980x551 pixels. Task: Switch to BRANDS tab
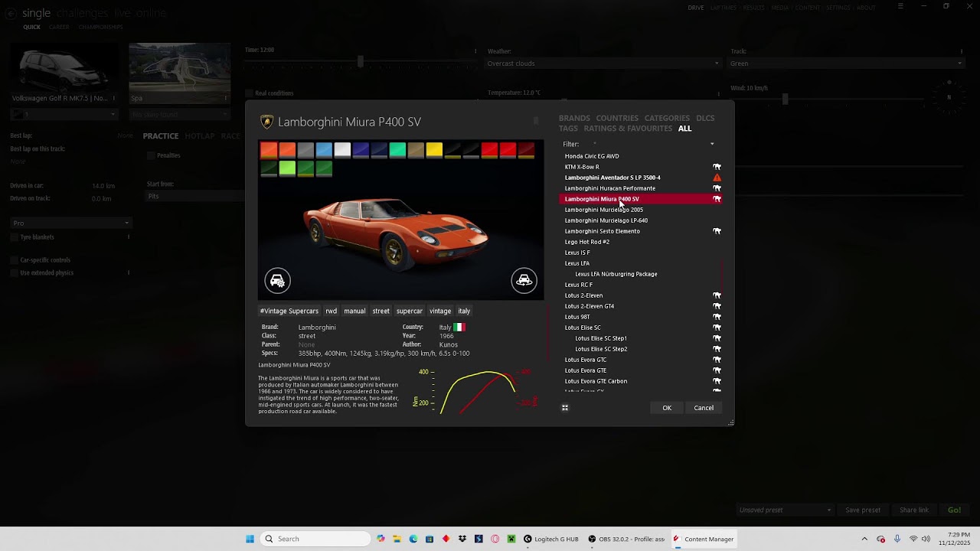click(574, 119)
